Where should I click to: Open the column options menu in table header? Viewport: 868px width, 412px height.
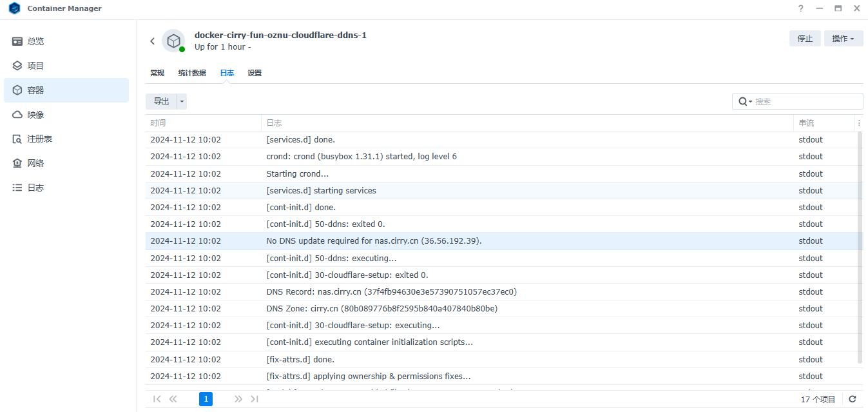click(858, 123)
